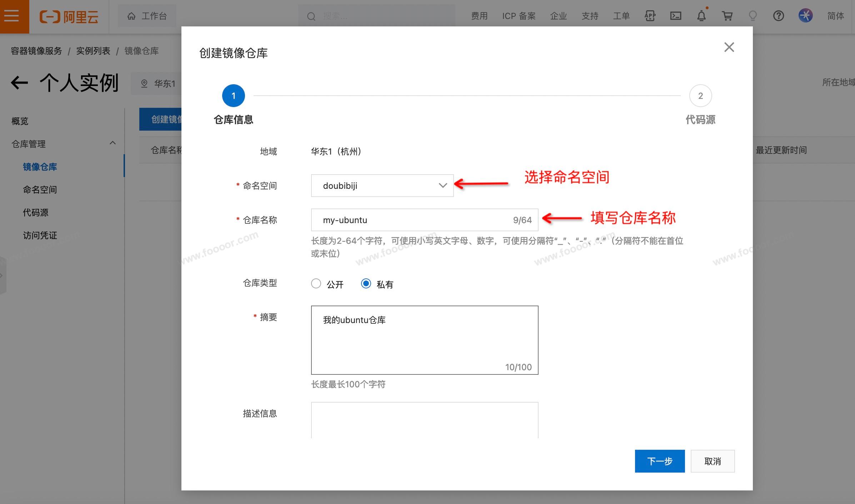Open the shopping cart icon
The width and height of the screenshot is (855, 504).
coord(727,16)
